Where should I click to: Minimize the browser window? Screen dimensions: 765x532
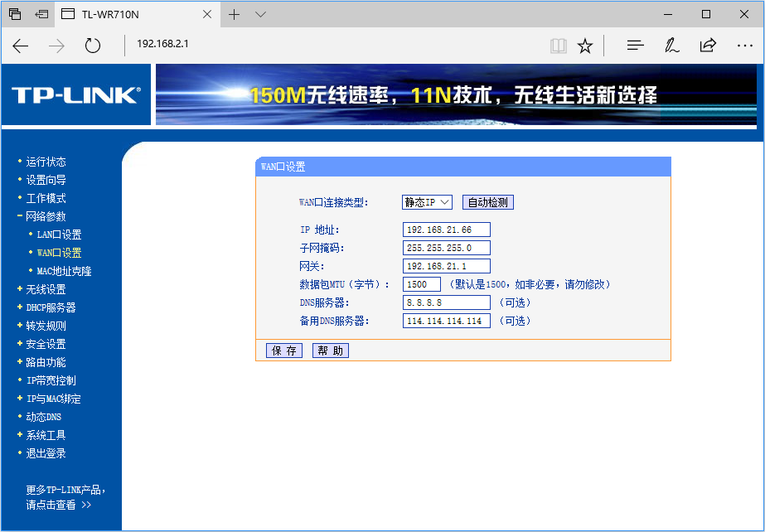668,15
